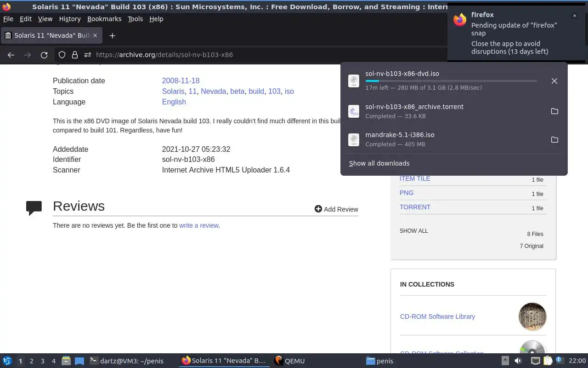Open the site permissions icon in the address bar

click(88, 55)
